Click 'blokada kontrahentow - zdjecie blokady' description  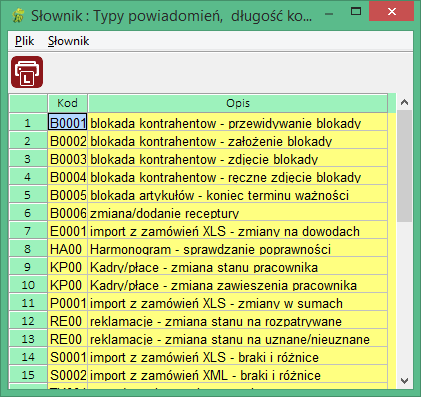pyautogui.click(x=238, y=159)
